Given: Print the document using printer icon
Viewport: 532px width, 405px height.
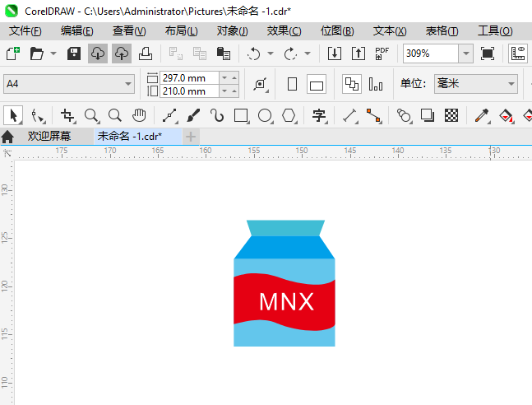Looking at the screenshot, I should [x=146, y=54].
